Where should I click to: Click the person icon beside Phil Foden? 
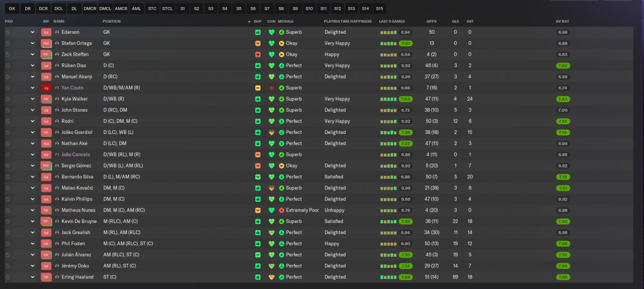click(x=57, y=244)
